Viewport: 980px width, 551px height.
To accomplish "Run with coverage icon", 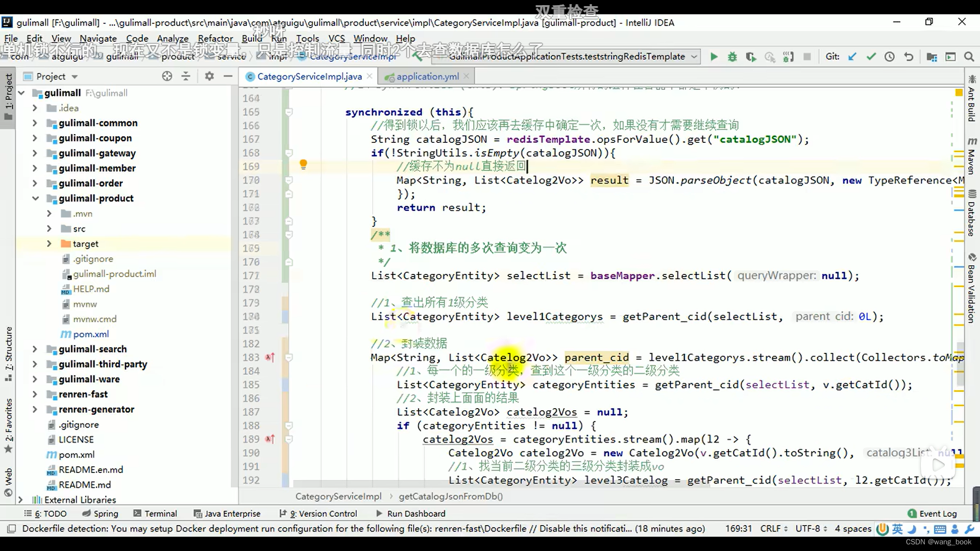I will tap(751, 57).
